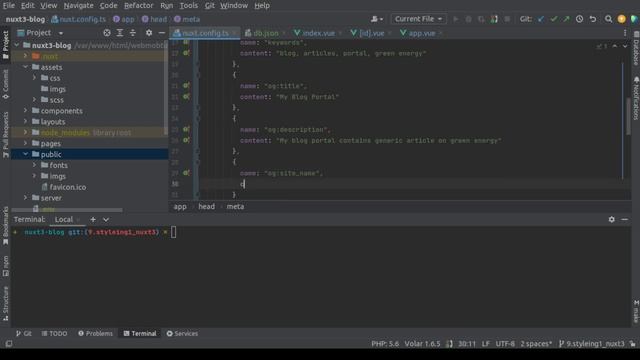The image size is (640, 360).
Task: Click the 9.styleing1_nuxt3 branch widget
Action: pyautogui.click(x=591, y=344)
